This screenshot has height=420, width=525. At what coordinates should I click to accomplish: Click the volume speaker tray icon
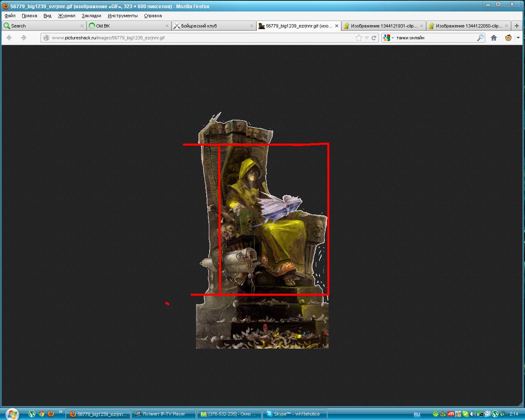[x=473, y=414]
